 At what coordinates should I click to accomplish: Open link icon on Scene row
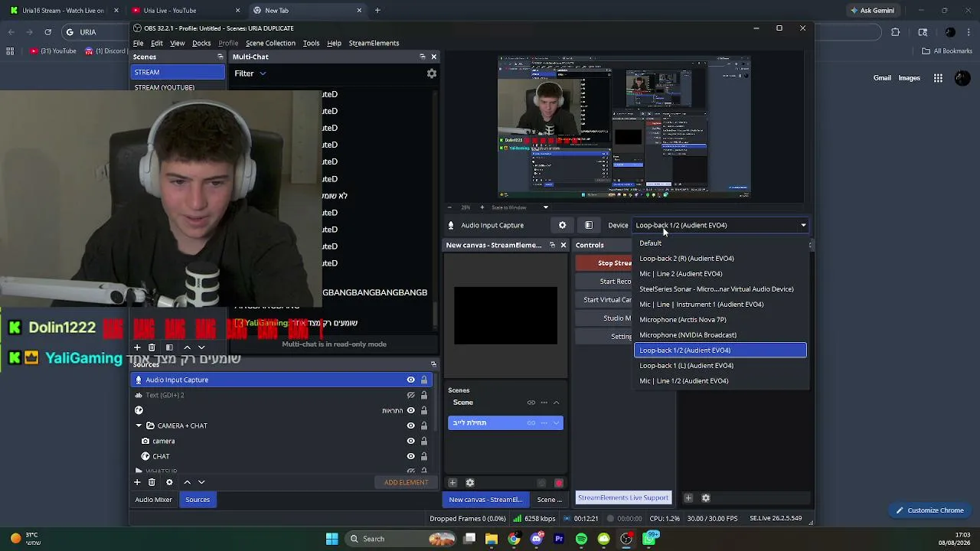531,403
